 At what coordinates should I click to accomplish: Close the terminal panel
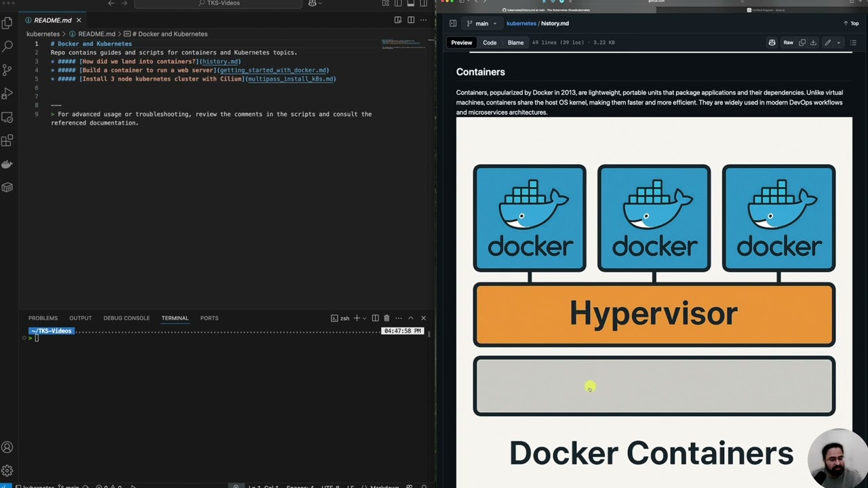[423, 318]
